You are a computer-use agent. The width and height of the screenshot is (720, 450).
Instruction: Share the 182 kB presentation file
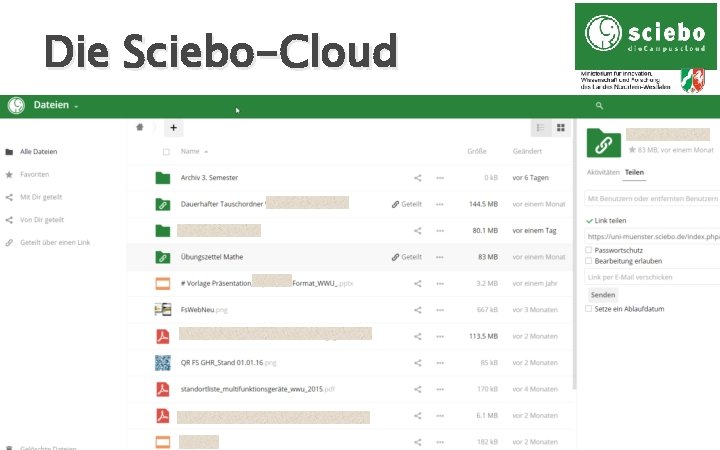coord(417,442)
